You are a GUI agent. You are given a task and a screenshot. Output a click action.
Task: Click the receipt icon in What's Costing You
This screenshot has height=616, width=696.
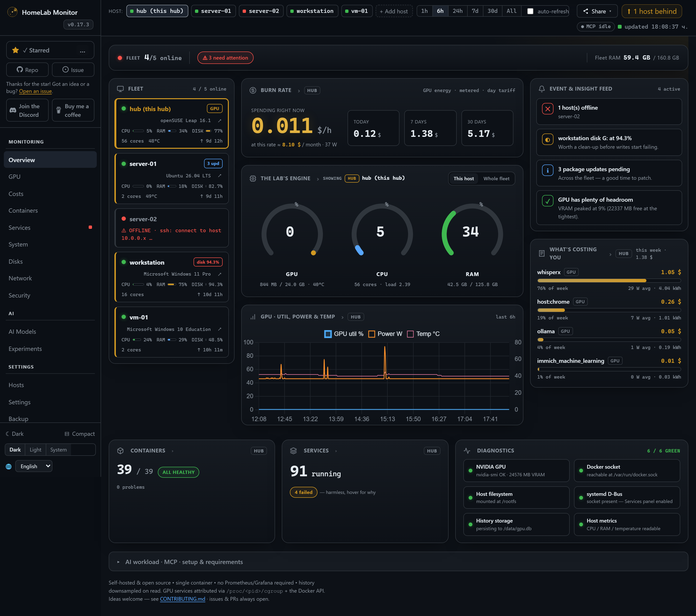point(541,253)
